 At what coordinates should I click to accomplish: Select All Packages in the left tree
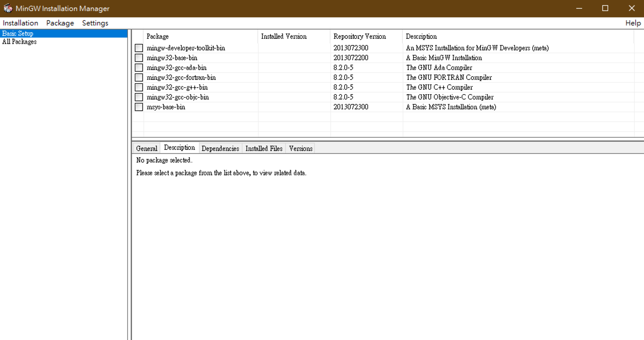pyautogui.click(x=19, y=42)
